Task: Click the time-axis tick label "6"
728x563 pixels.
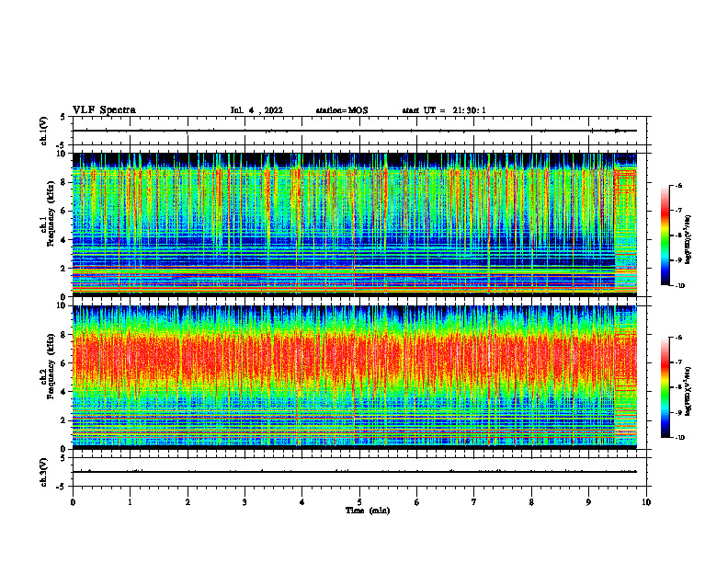Action: pos(417,502)
